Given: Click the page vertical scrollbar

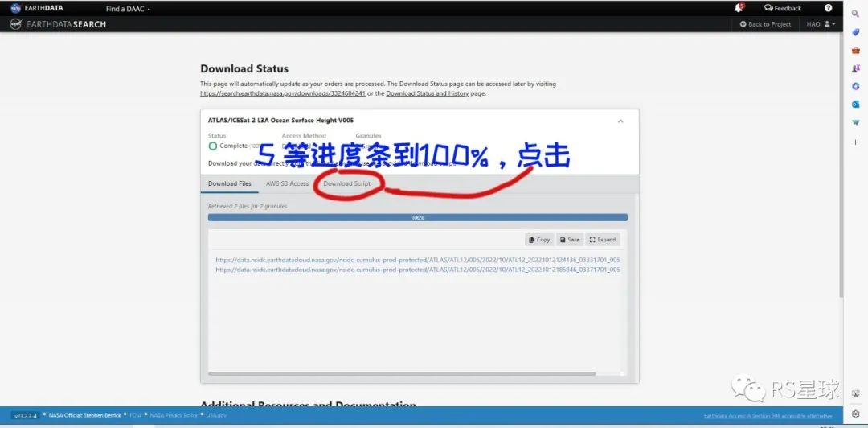Looking at the screenshot, I should coord(841,167).
